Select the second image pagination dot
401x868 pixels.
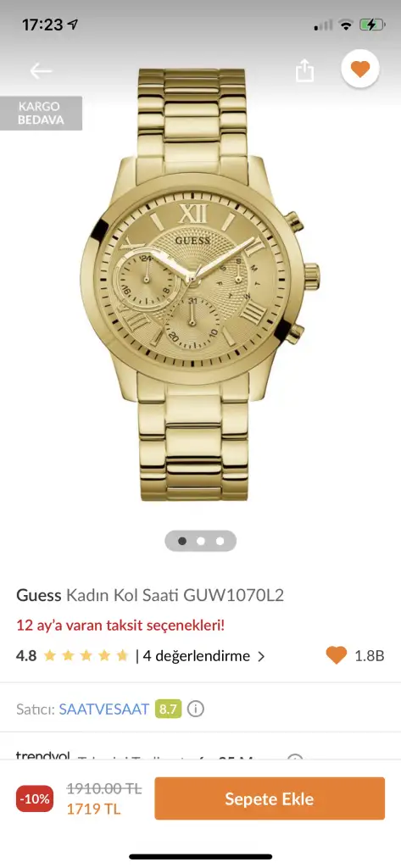(200, 541)
